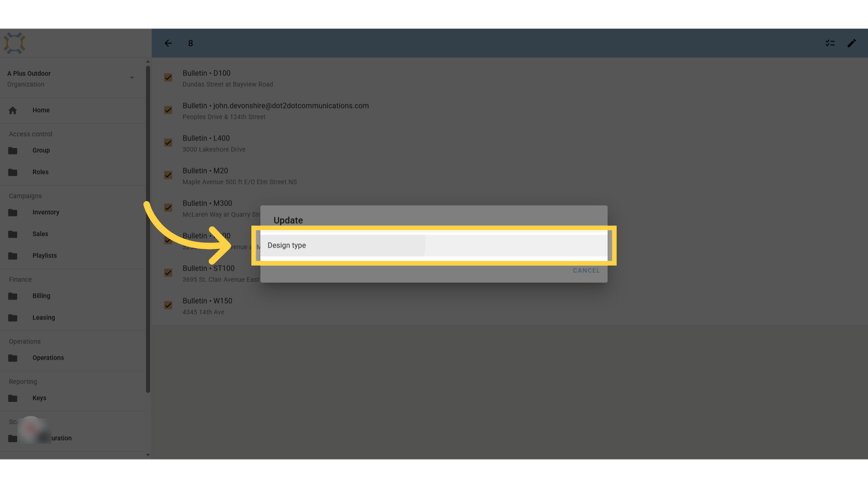Uncheck the john.devonshire bulletin checkbox
This screenshot has width=868, height=488.
(168, 110)
